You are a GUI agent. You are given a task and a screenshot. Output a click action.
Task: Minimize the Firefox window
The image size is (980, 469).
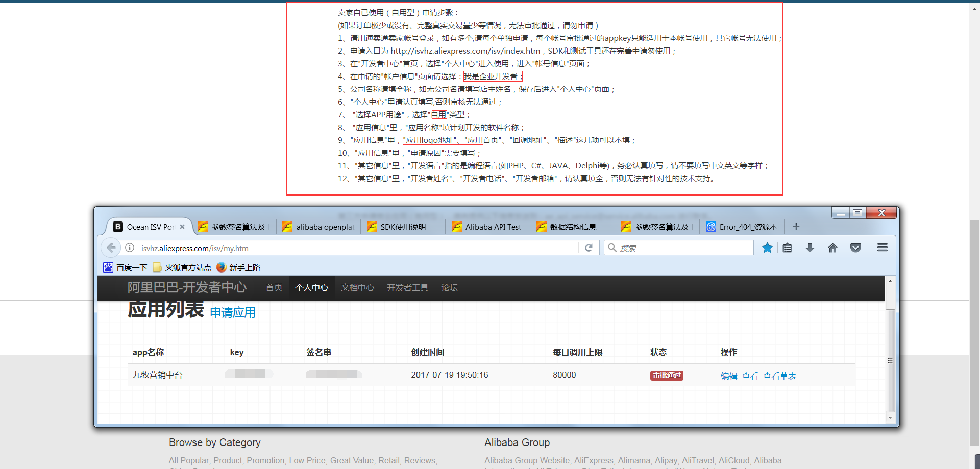click(x=841, y=213)
